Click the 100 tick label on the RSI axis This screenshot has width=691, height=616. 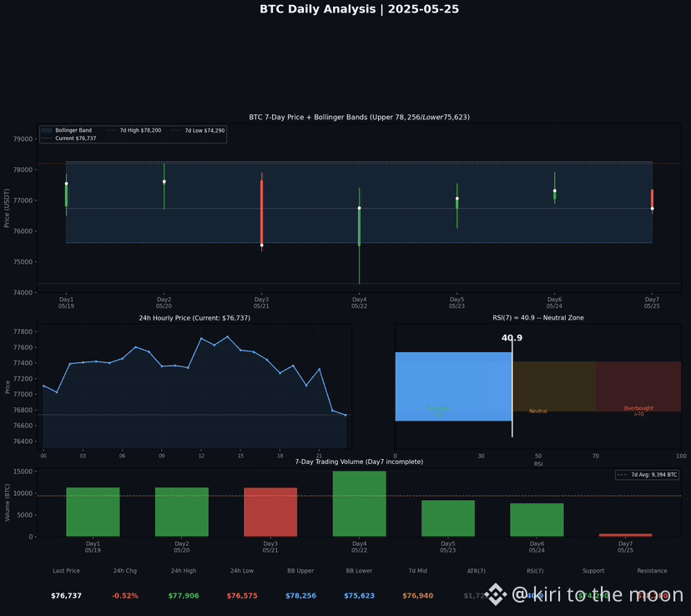point(681,456)
